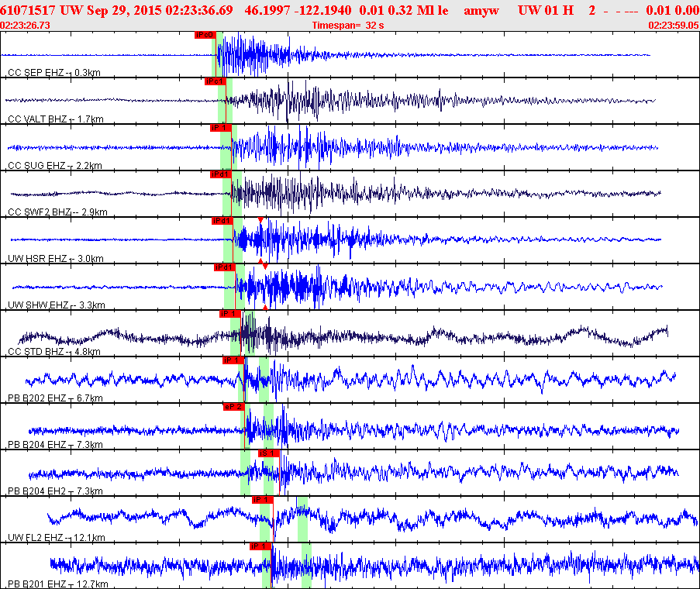Click the red P pick flag on CC SEP trace
700x589 pixels.
tap(205, 35)
